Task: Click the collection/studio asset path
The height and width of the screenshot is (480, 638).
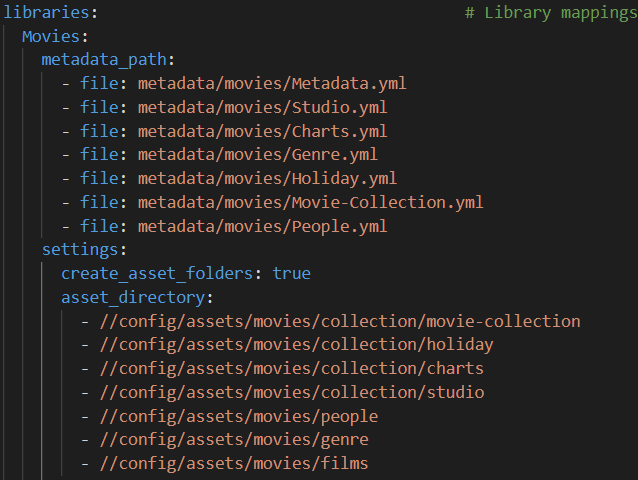Action: click(x=292, y=393)
